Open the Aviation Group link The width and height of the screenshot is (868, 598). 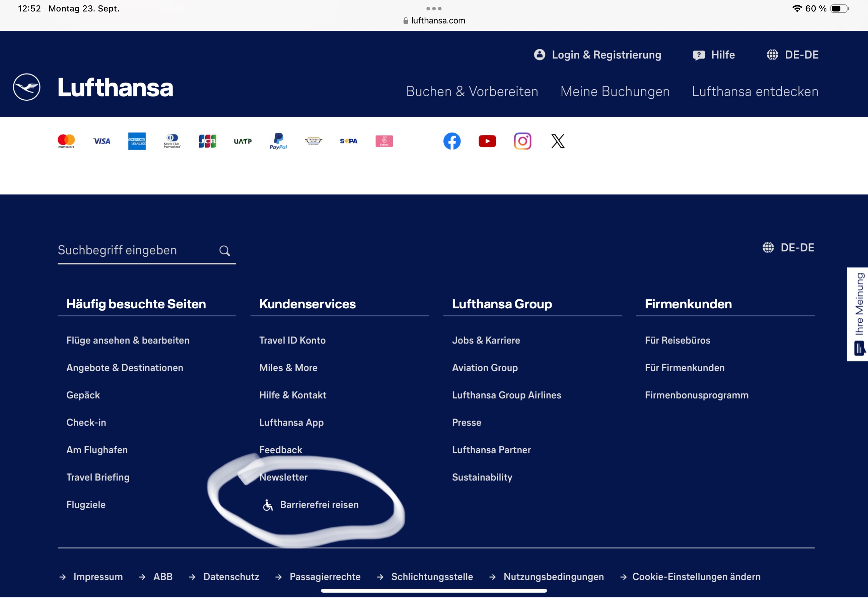tap(485, 367)
